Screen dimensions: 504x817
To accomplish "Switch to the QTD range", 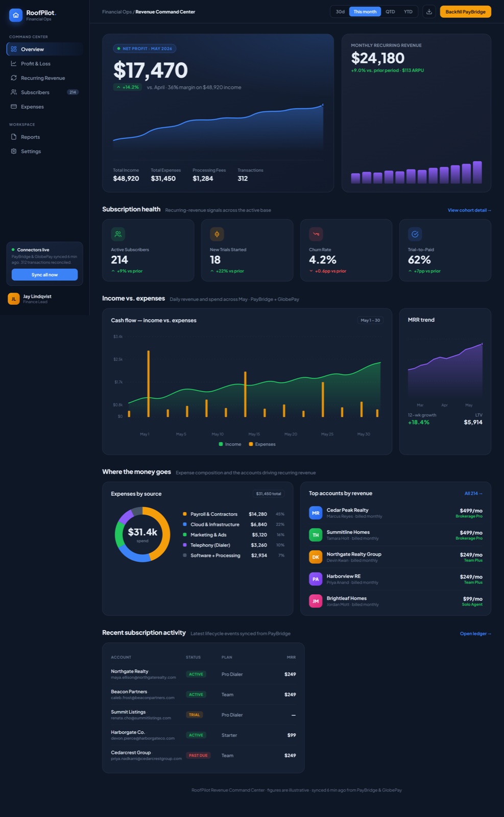I will click(390, 12).
